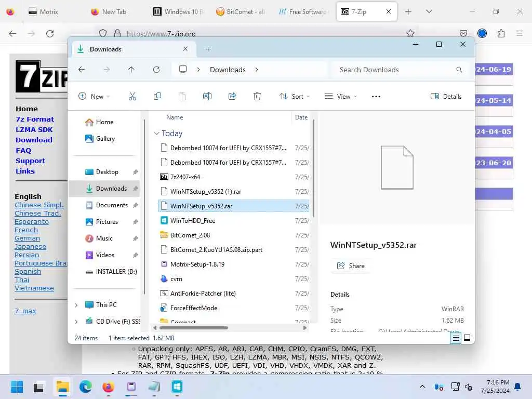Open the New dropdown in Explorer

click(94, 96)
